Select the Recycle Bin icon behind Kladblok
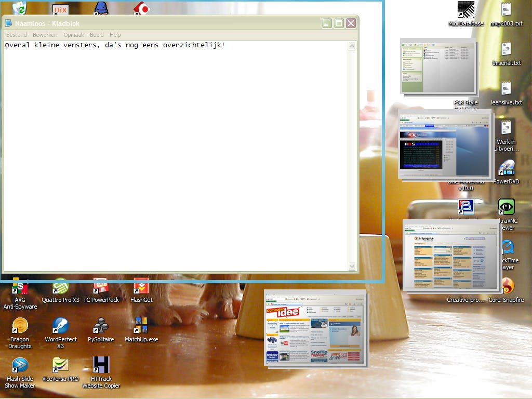Image resolution: width=532 pixels, height=399 pixels. pos(20,7)
